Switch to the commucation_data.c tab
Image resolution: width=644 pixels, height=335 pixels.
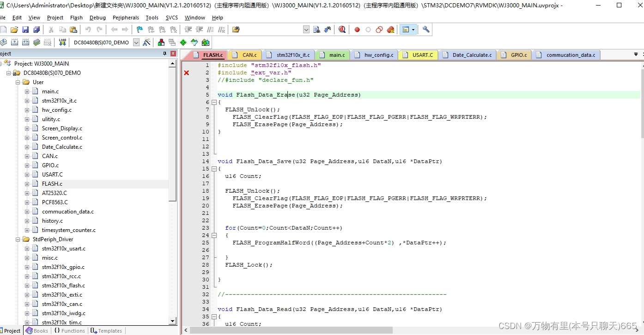[565, 55]
